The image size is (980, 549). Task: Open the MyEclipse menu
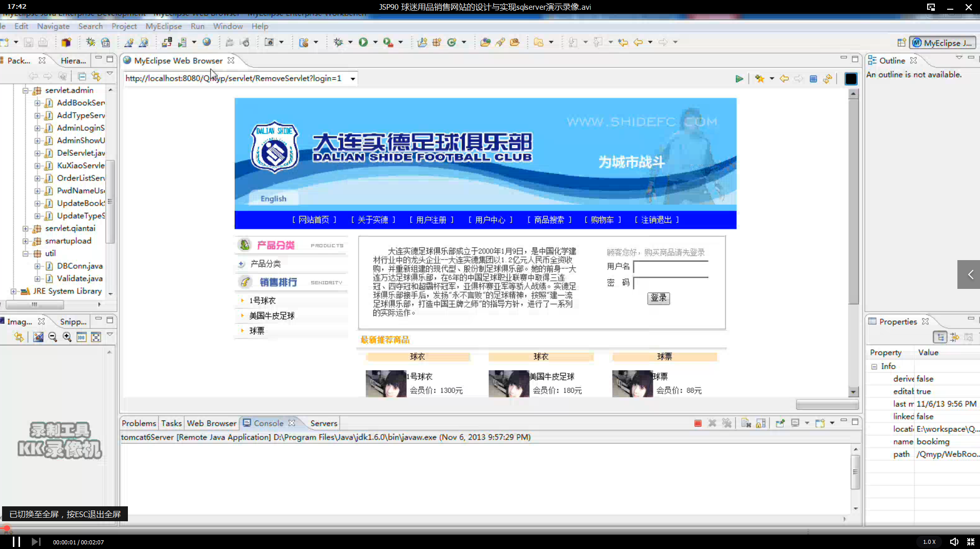[x=164, y=26]
